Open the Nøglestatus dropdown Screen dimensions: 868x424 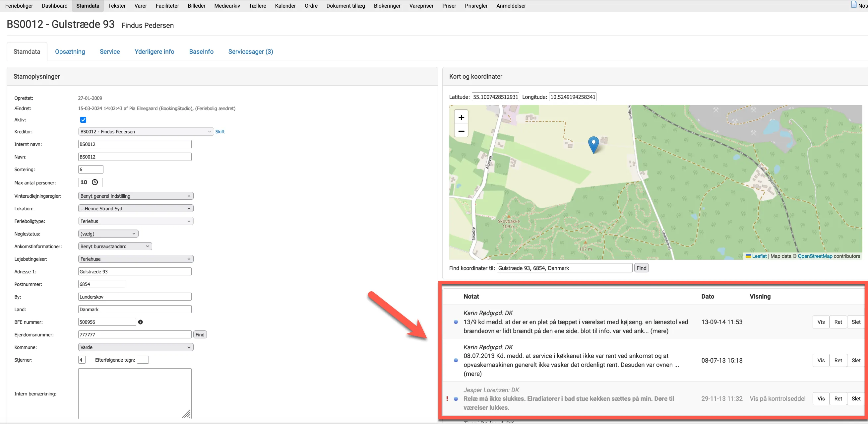(x=108, y=234)
